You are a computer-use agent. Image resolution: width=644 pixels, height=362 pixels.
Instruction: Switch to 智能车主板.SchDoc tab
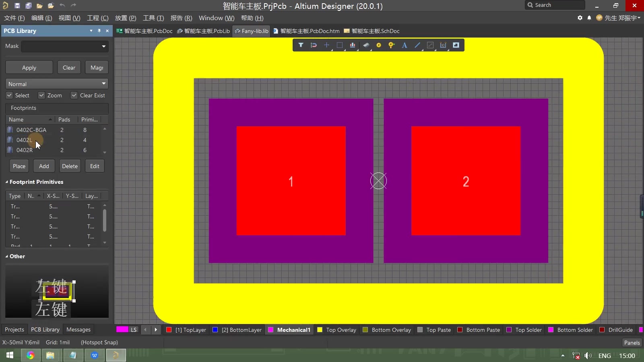point(372,31)
